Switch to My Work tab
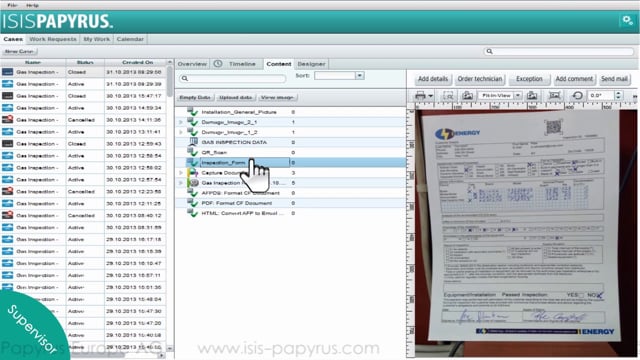 point(97,39)
